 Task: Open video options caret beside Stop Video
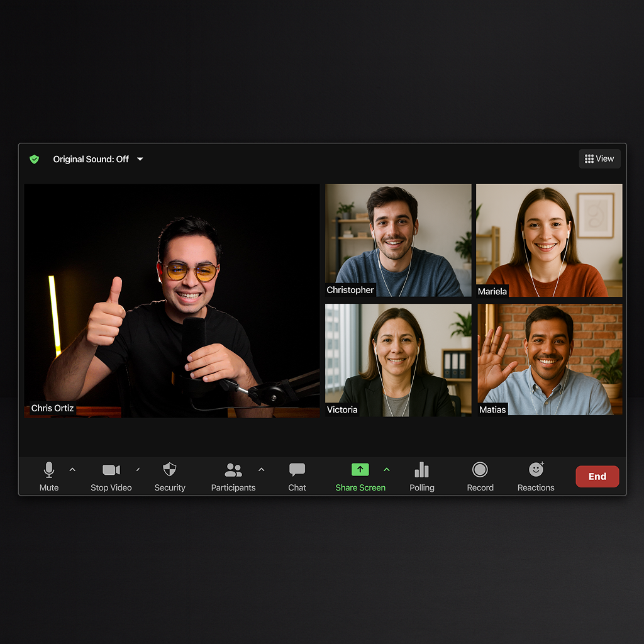point(138,469)
